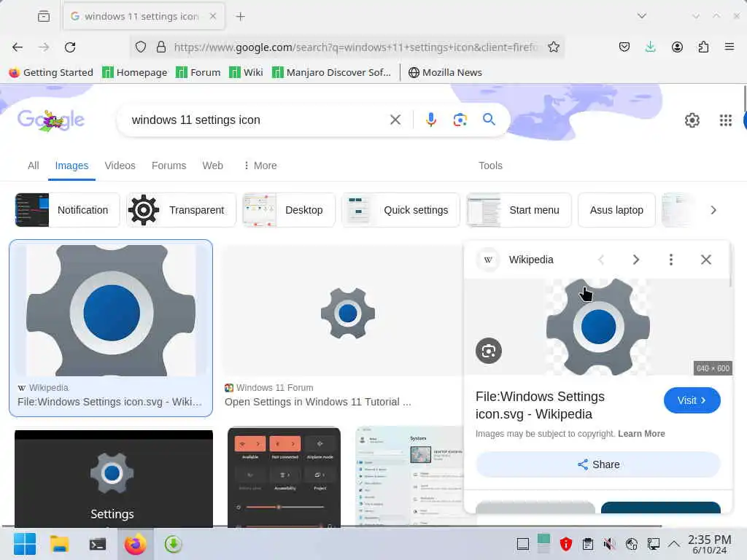The width and height of the screenshot is (747, 560).
Task: Select the windows 11 settings icon browser tab
Action: click(144, 17)
